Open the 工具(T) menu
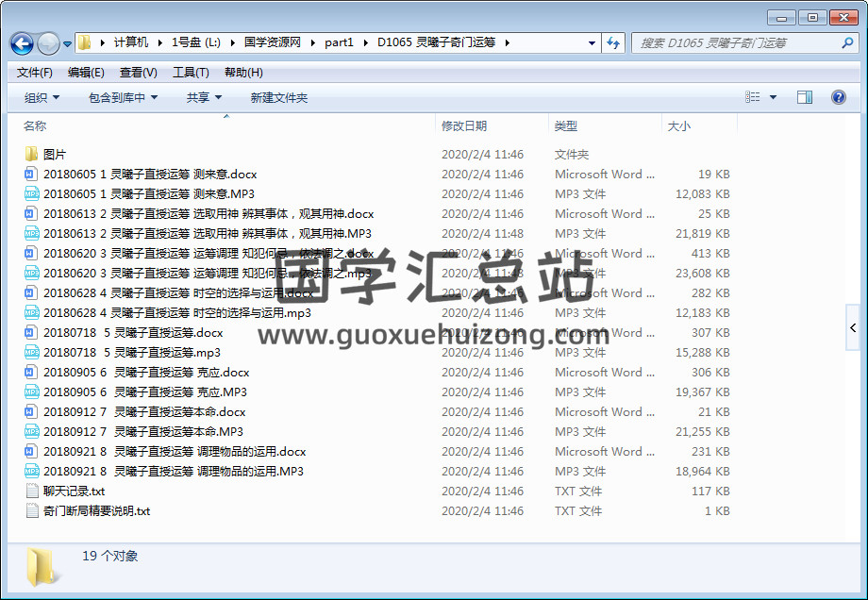868x600 pixels. pos(190,73)
